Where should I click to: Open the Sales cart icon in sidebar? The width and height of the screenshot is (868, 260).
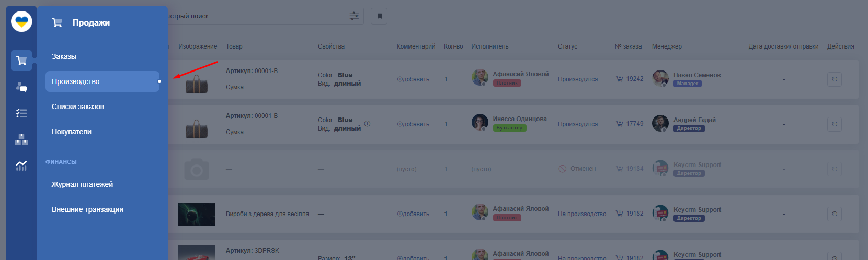(21, 61)
